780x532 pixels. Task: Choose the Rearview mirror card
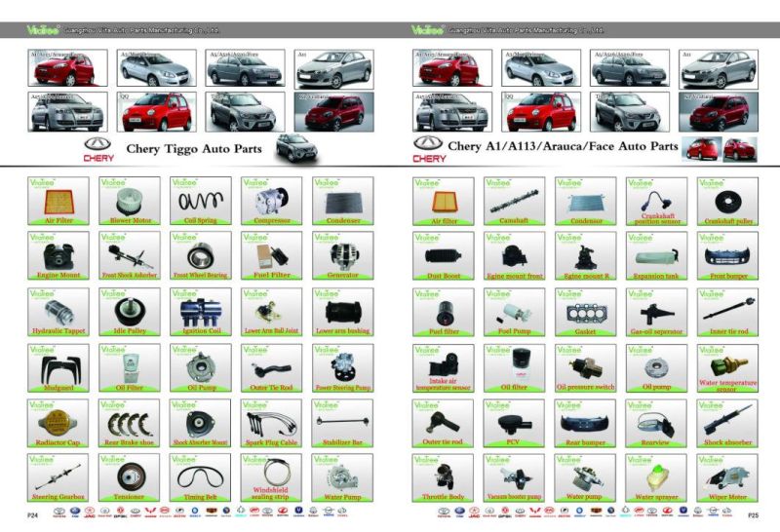pyautogui.click(x=656, y=423)
